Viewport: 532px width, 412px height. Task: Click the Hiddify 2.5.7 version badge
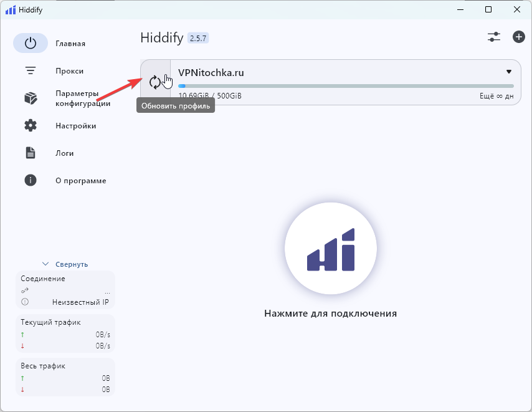click(x=198, y=38)
